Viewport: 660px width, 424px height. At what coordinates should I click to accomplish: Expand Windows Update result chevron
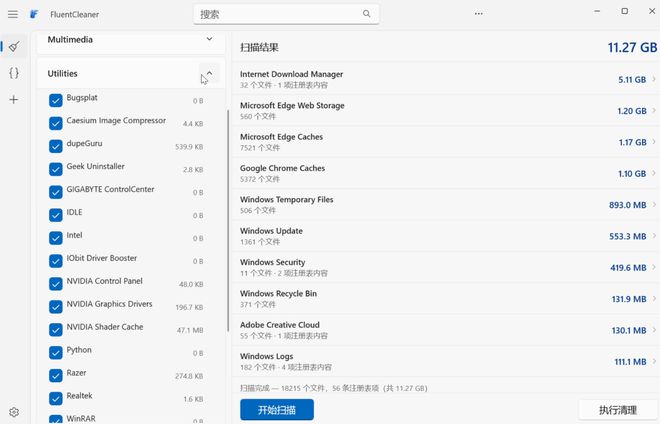click(654, 236)
